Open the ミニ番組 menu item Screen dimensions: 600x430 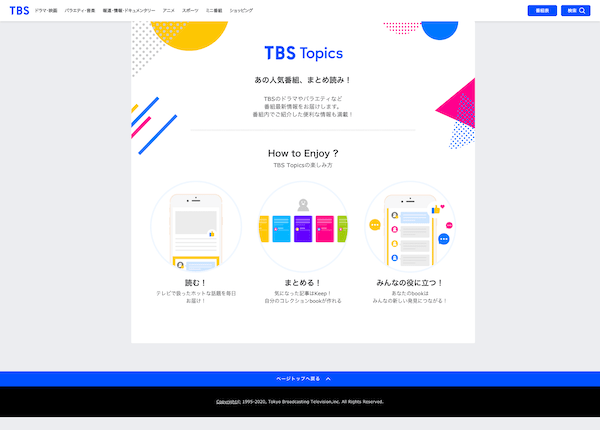tap(214, 11)
